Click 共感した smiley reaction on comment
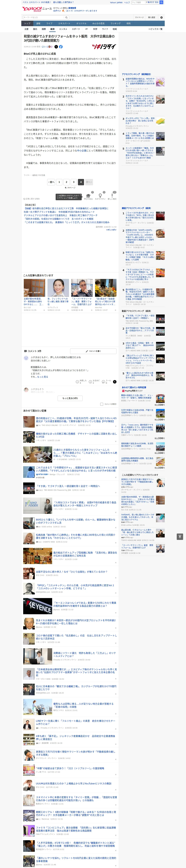Viewport: 186px width, 868px height. (81, 381)
